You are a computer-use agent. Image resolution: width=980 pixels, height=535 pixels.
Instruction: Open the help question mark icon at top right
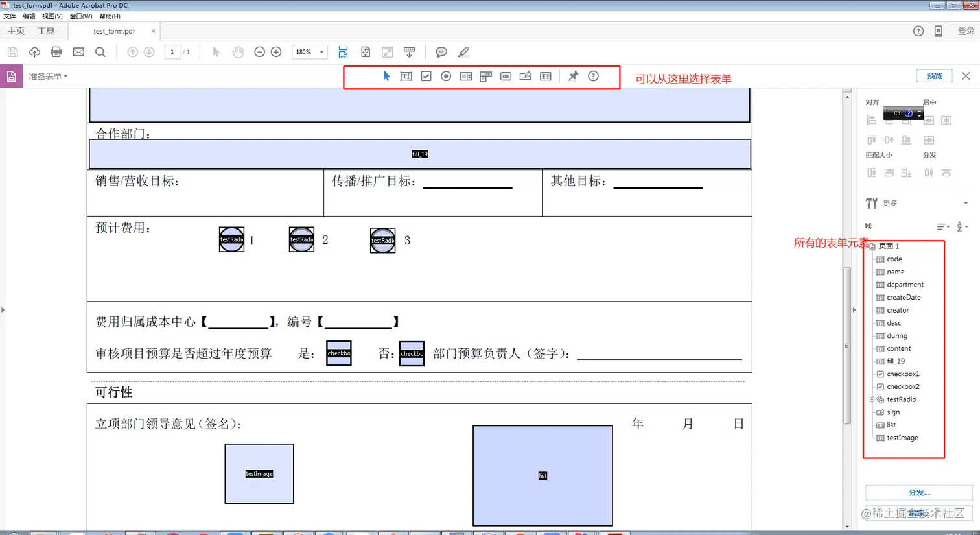918,31
